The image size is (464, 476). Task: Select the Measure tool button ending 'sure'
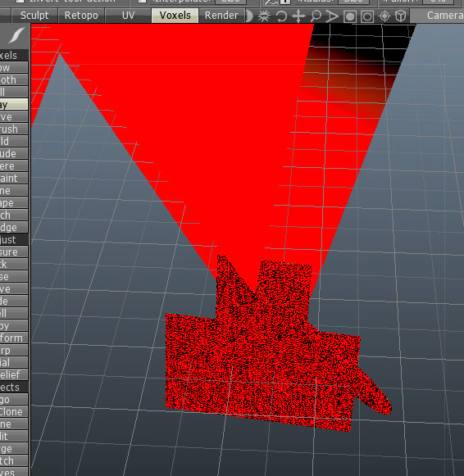[x=14, y=252]
